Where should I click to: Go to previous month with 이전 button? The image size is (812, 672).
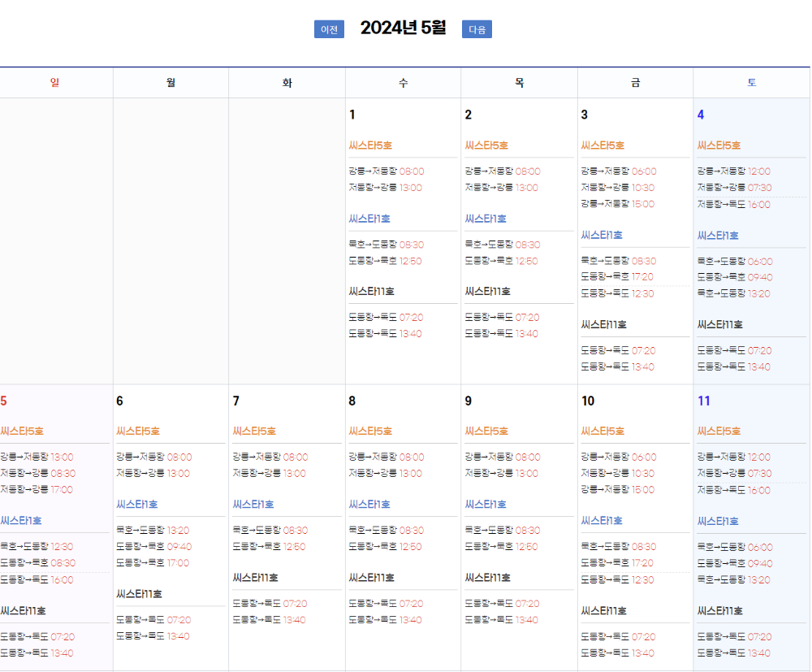pos(329,29)
